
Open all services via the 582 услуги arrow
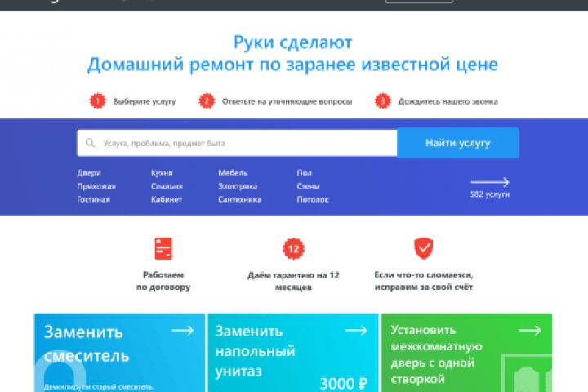click(490, 182)
